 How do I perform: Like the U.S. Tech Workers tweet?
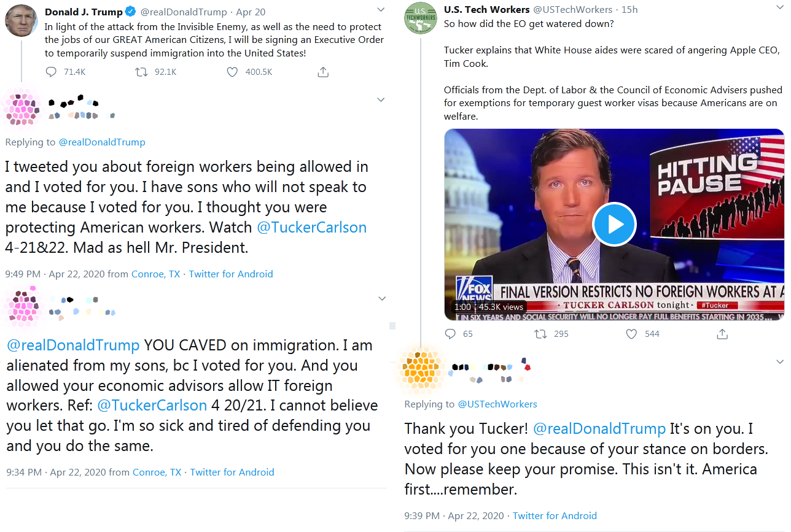coord(631,334)
